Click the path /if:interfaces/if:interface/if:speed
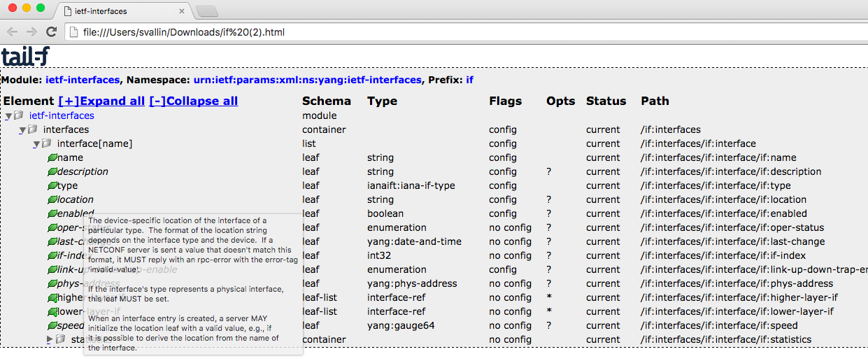Screen dimensions: 868x361 click(x=719, y=325)
